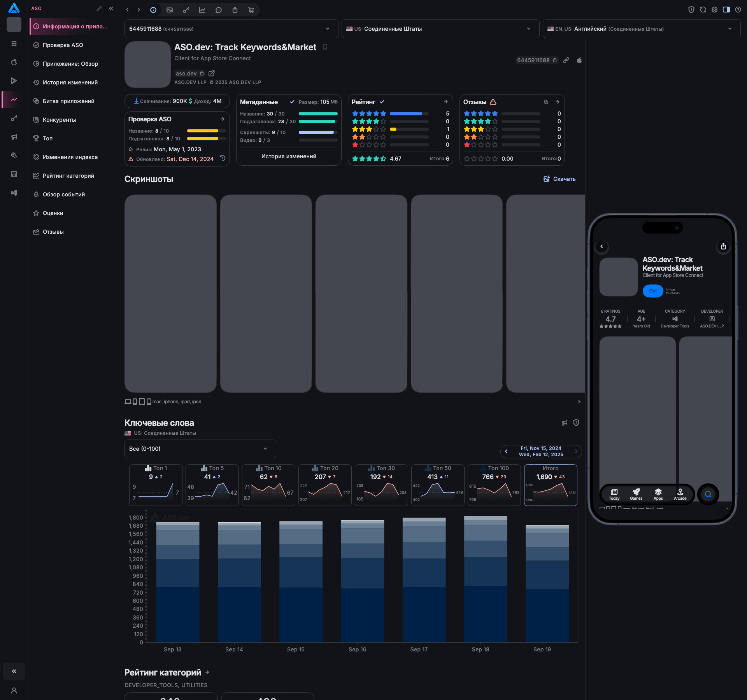Open the Apple icon in left rail
Screen dimensions: 747x700
[x=14, y=62]
